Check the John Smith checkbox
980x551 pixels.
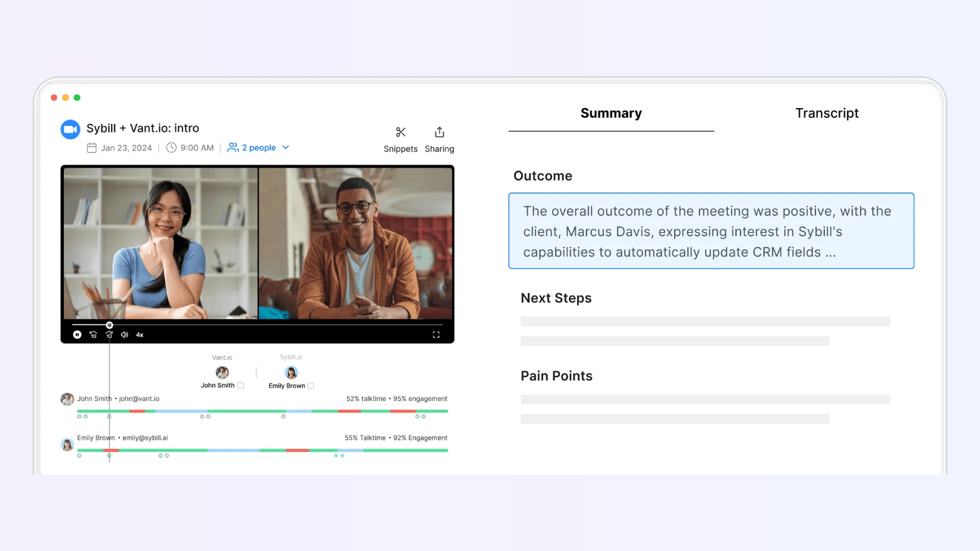(241, 386)
